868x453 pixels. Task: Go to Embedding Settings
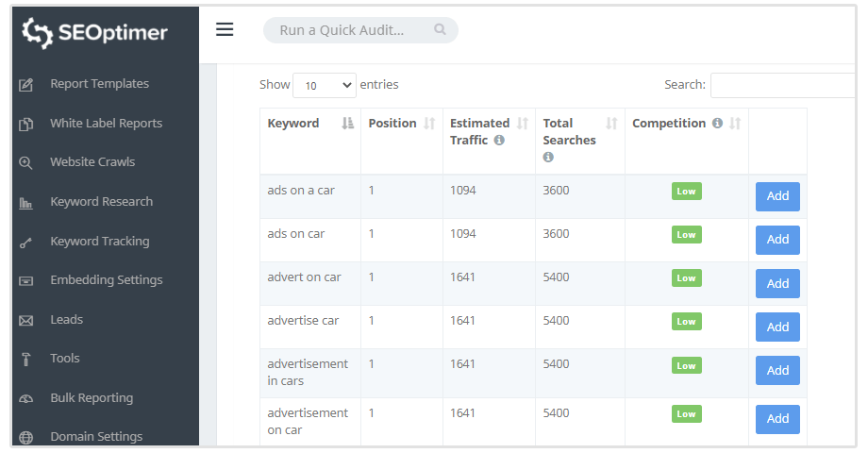tap(106, 280)
